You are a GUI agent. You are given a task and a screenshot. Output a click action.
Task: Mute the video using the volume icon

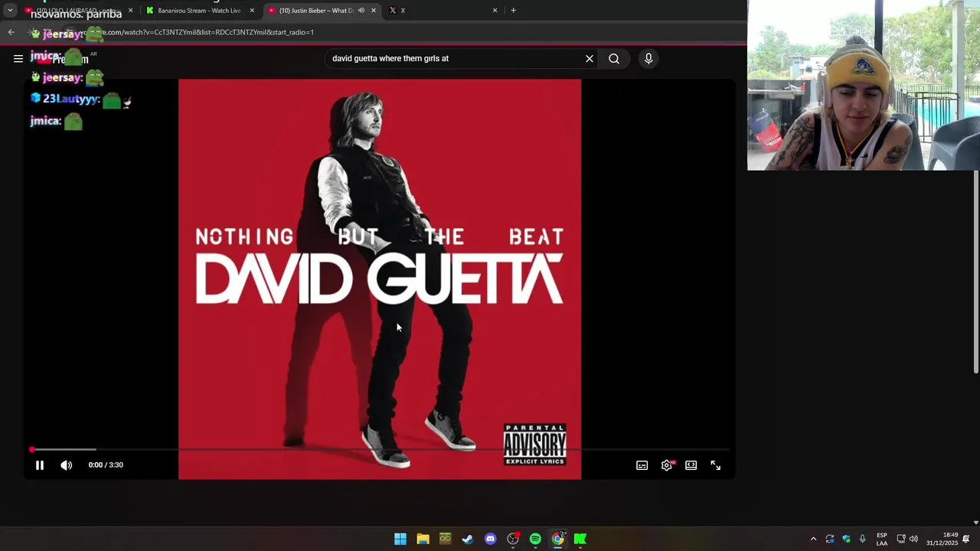click(x=67, y=465)
